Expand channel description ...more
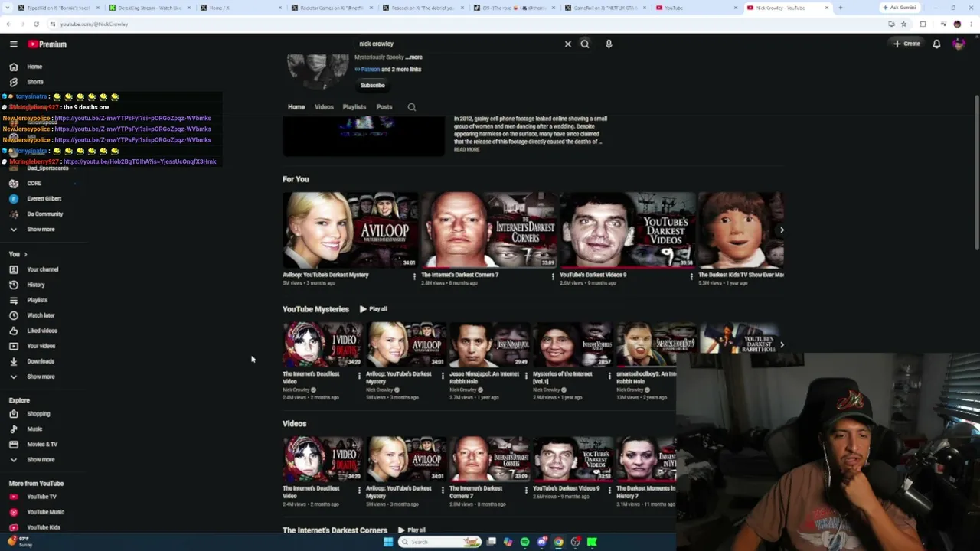Image resolution: width=980 pixels, height=551 pixels. (414, 57)
